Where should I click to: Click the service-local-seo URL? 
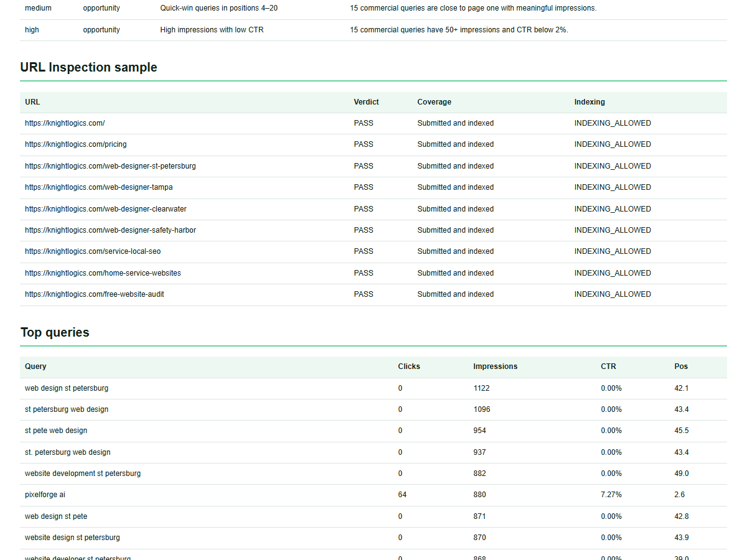(93, 251)
